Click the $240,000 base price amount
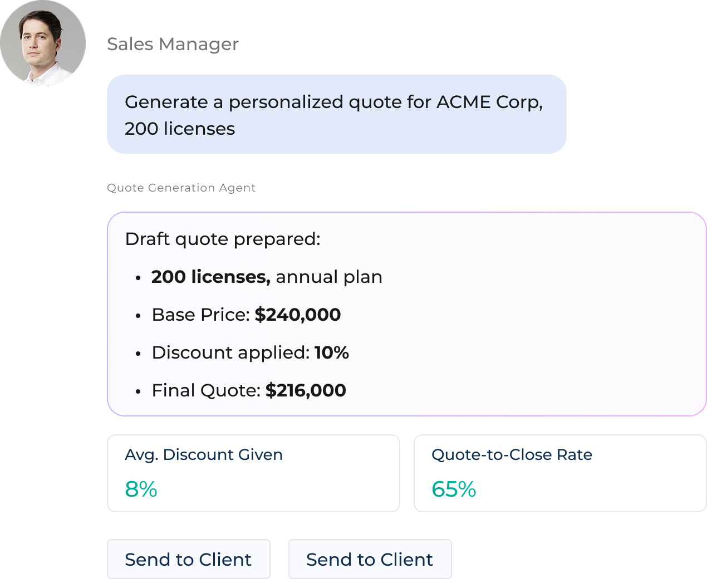Image resolution: width=707 pixels, height=588 pixels. tap(298, 315)
